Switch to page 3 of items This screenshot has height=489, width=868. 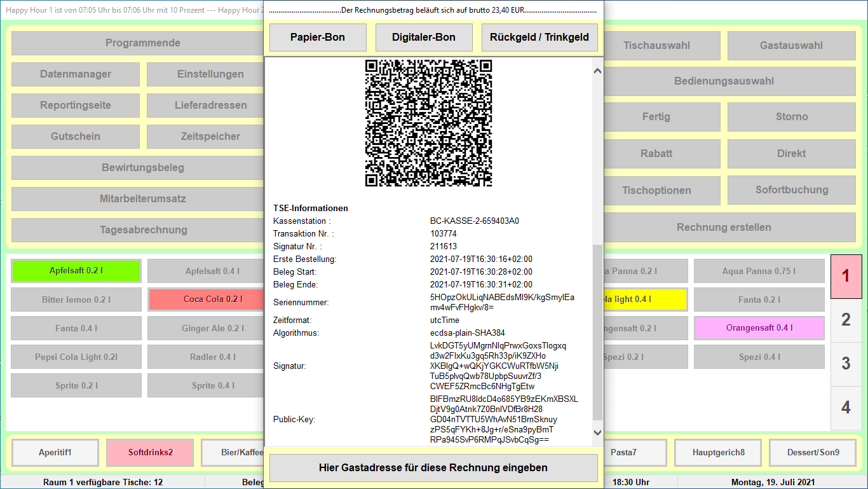pos(846,364)
